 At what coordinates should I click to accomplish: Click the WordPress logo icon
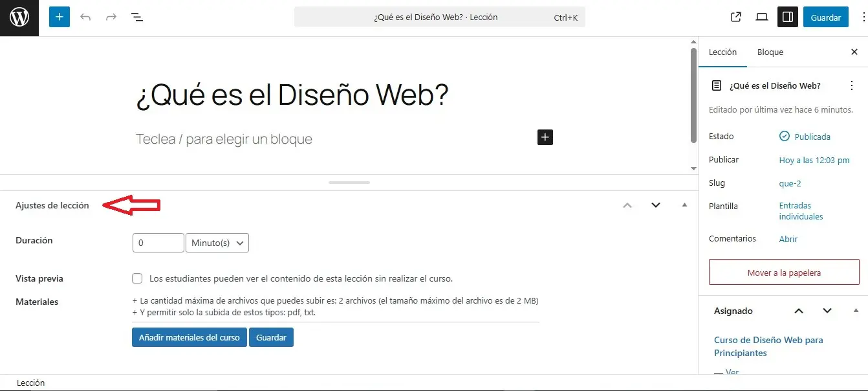[19, 17]
